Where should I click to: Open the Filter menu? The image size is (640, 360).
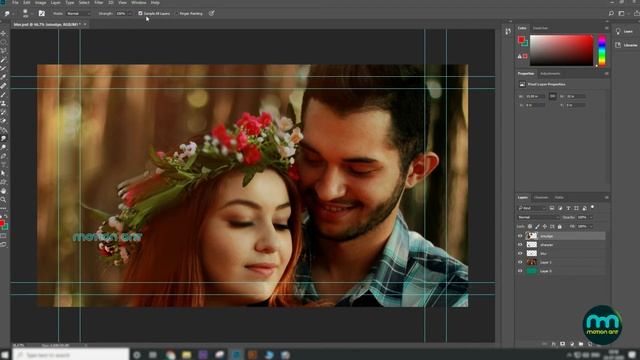click(x=99, y=2)
